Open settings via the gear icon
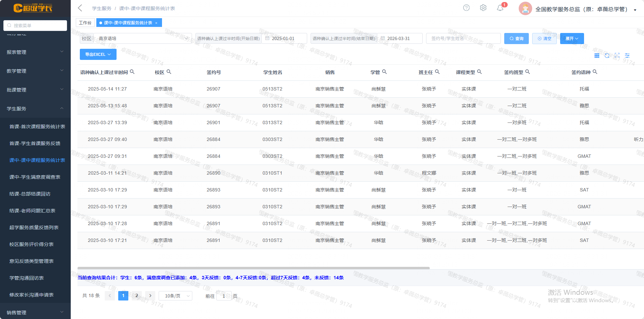Image resolution: width=644 pixels, height=319 pixels. (483, 8)
